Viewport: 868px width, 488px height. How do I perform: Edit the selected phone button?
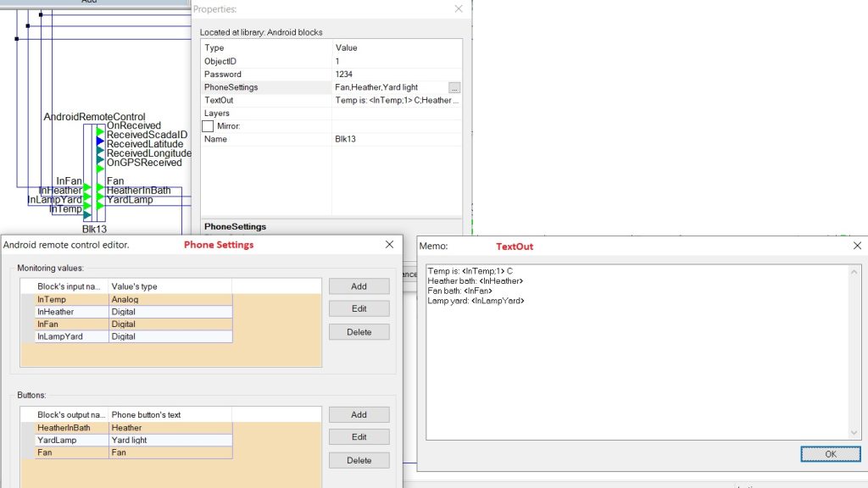coord(359,437)
